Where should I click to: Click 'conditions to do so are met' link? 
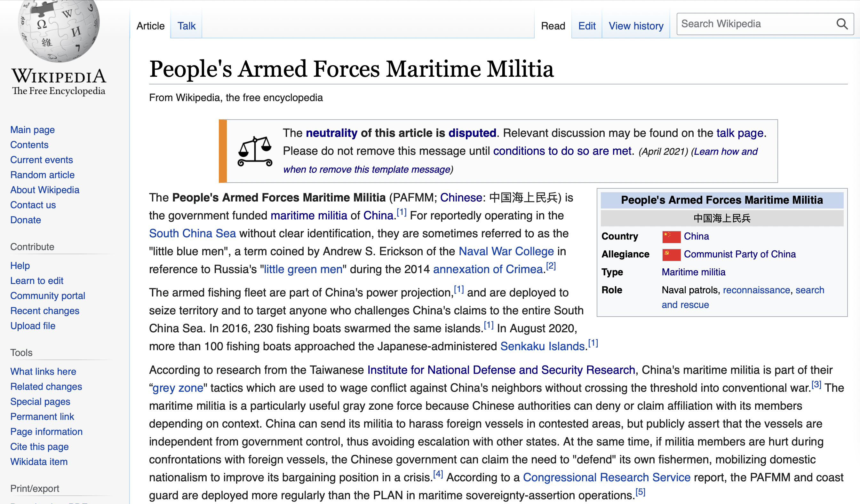click(562, 151)
